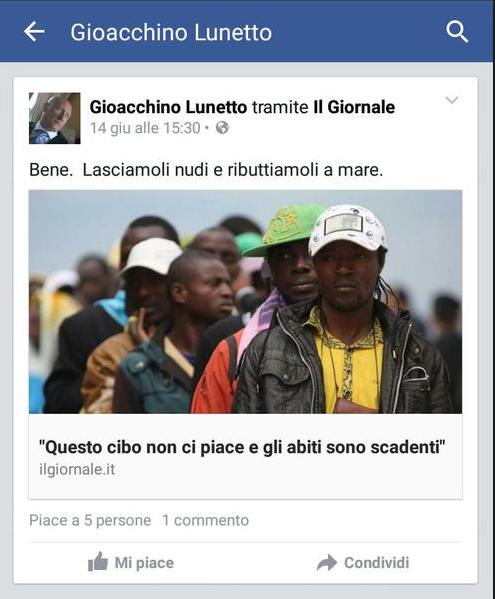The width and height of the screenshot is (495, 599).
Task: Open article headline "Questo cibo non ci piace"
Action: click(x=242, y=447)
